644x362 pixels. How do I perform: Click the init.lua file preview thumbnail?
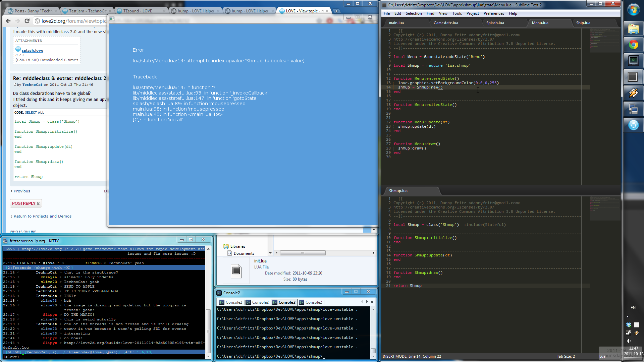coord(236,271)
